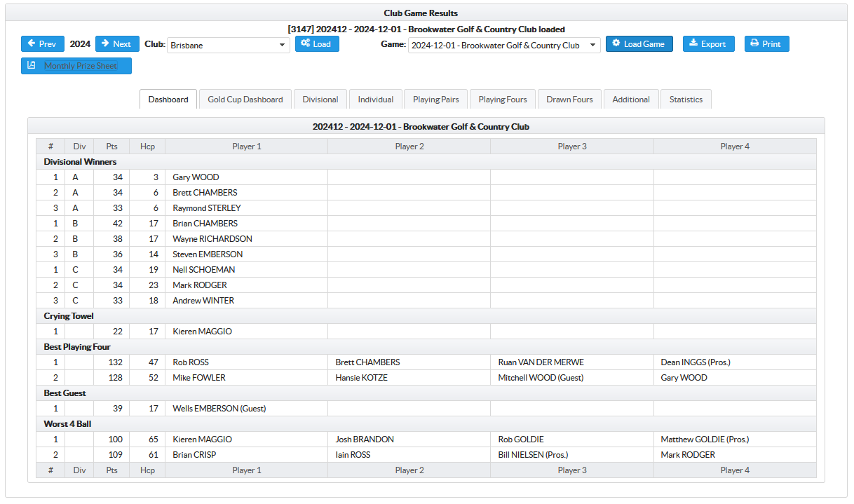This screenshot has width=854, height=504.
Task: Open the Playing Fours tab
Action: (503, 100)
